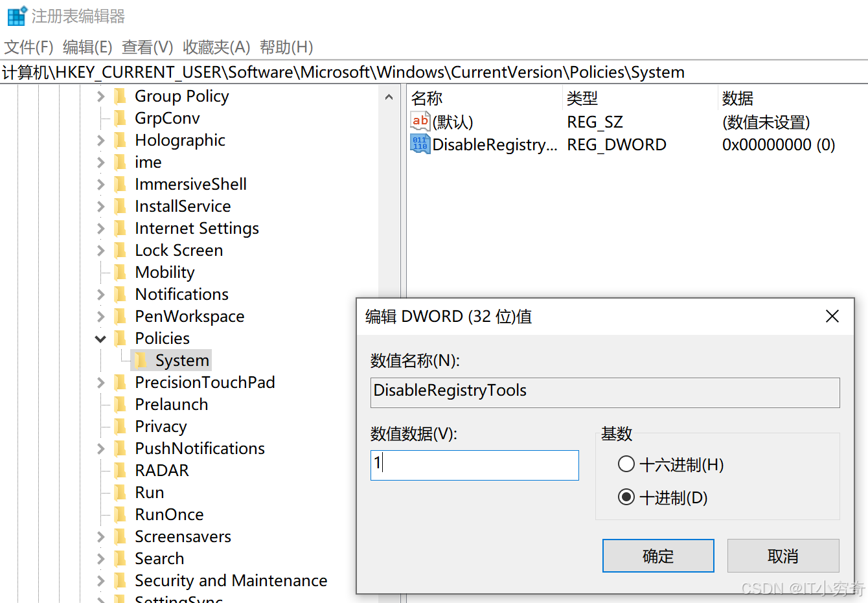Expand the PenWorkspace tree node

tap(100, 317)
